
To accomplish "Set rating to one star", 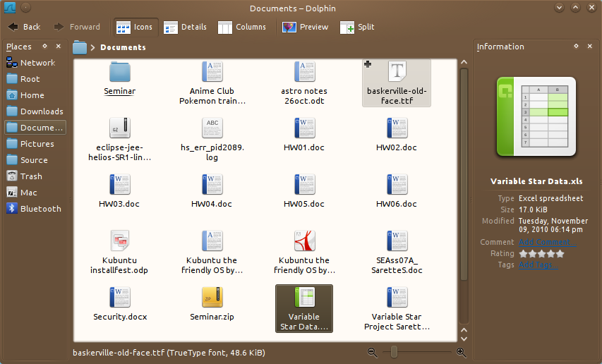I will 523,253.
